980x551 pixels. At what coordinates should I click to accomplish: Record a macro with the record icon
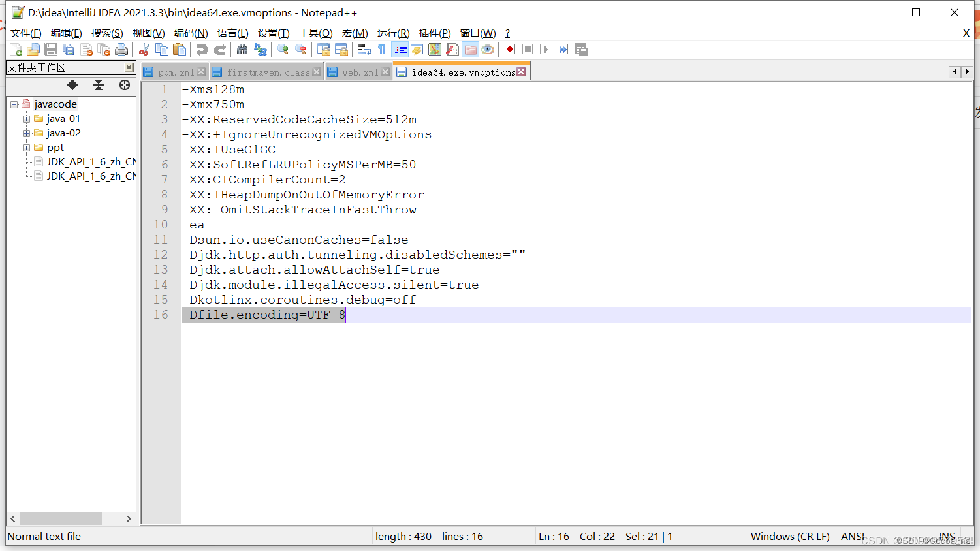coord(510,49)
